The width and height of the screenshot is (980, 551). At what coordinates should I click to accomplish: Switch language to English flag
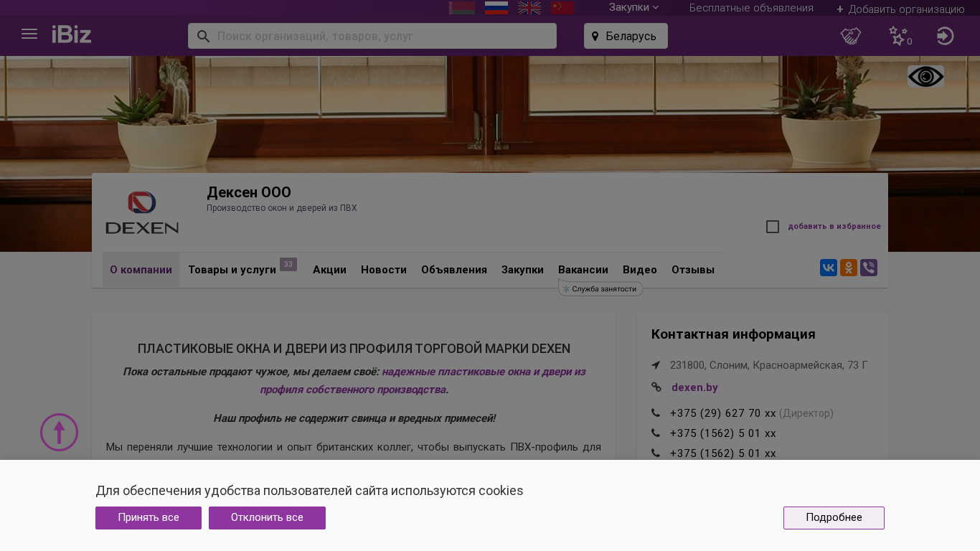pyautogui.click(x=529, y=8)
